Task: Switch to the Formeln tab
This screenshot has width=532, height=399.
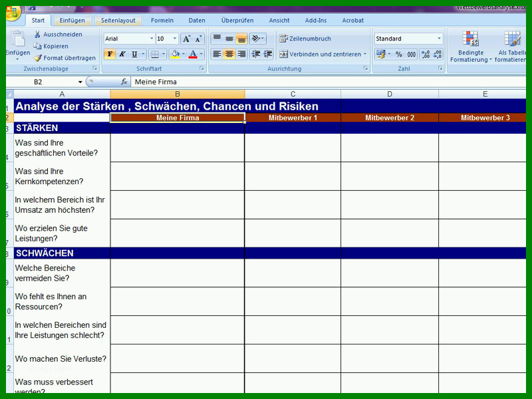Action: (x=162, y=21)
